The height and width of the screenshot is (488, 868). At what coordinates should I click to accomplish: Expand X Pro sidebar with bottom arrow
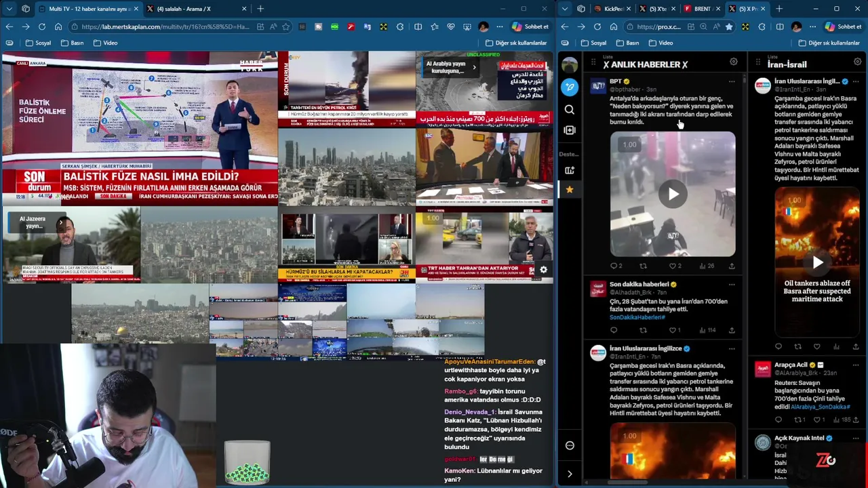[570, 474]
